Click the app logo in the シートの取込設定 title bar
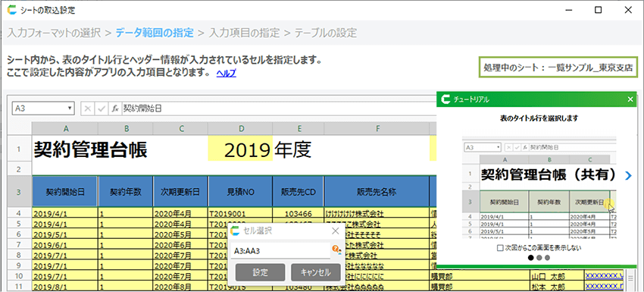 12,10
